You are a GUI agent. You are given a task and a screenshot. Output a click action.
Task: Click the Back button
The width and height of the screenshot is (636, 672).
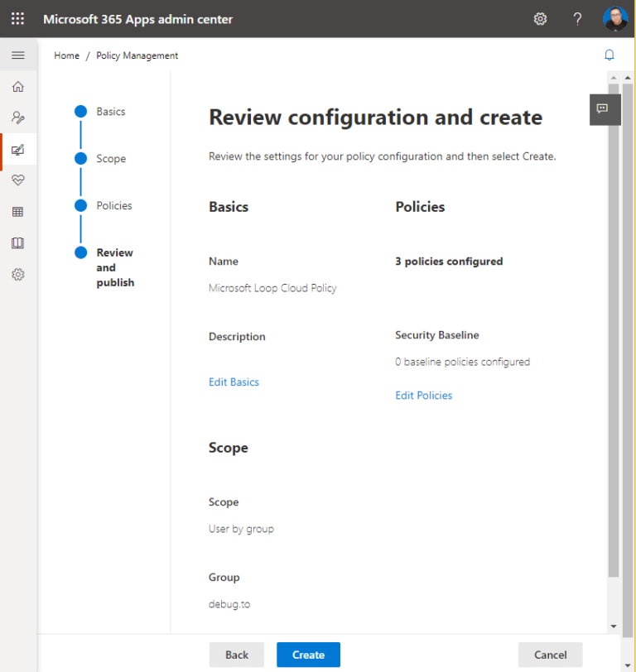click(236, 655)
